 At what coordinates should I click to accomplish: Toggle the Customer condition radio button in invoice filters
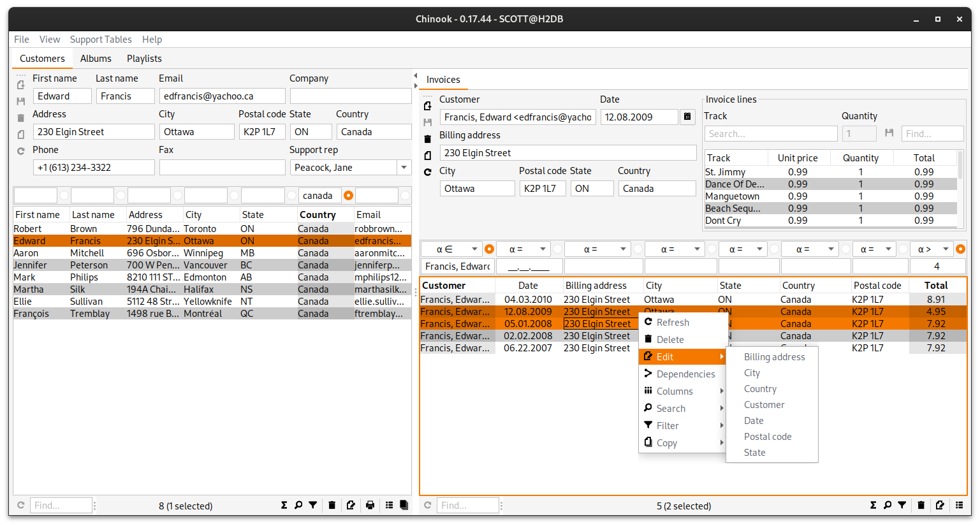[489, 249]
